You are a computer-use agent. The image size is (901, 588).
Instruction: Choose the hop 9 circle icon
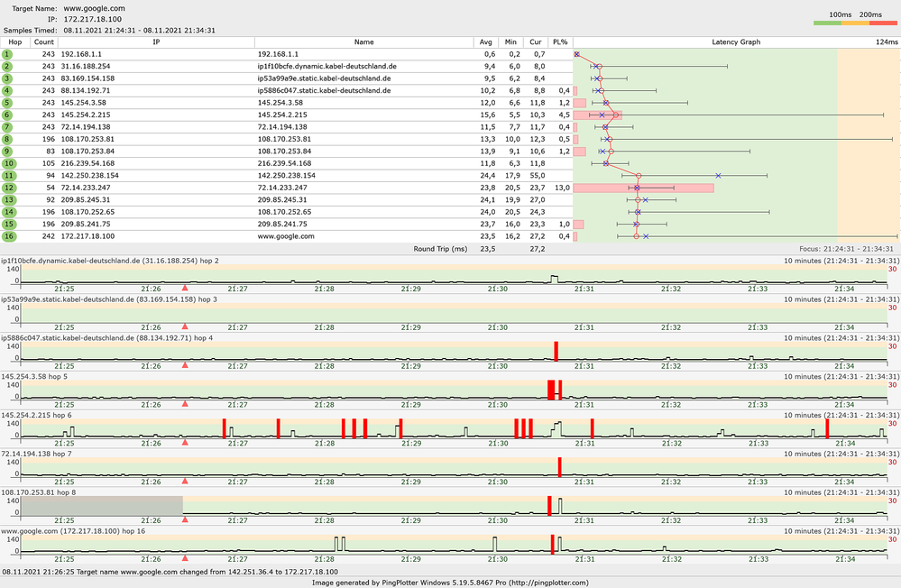pyautogui.click(x=7, y=152)
